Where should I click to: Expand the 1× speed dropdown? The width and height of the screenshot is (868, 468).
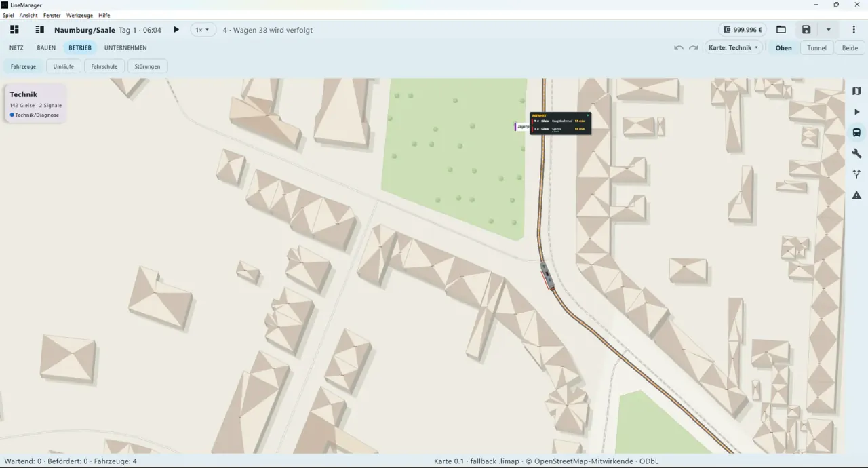203,30
